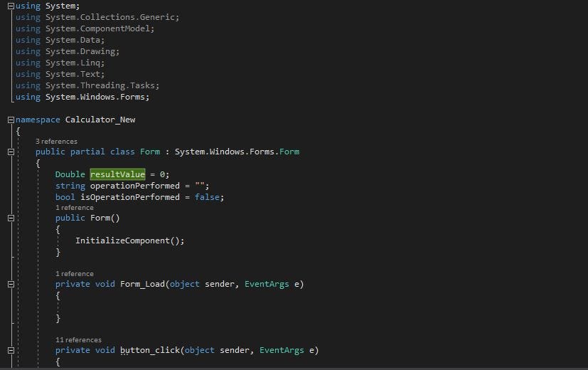Collapse the Calculator_New namespace block
The width and height of the screenshot is (588, 370).
coord(11,120)
